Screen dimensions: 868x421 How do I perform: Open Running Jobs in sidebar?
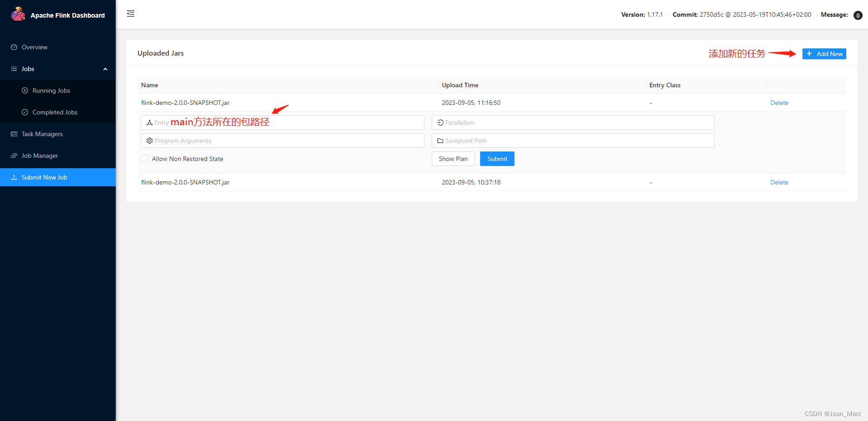pos(58,90)
